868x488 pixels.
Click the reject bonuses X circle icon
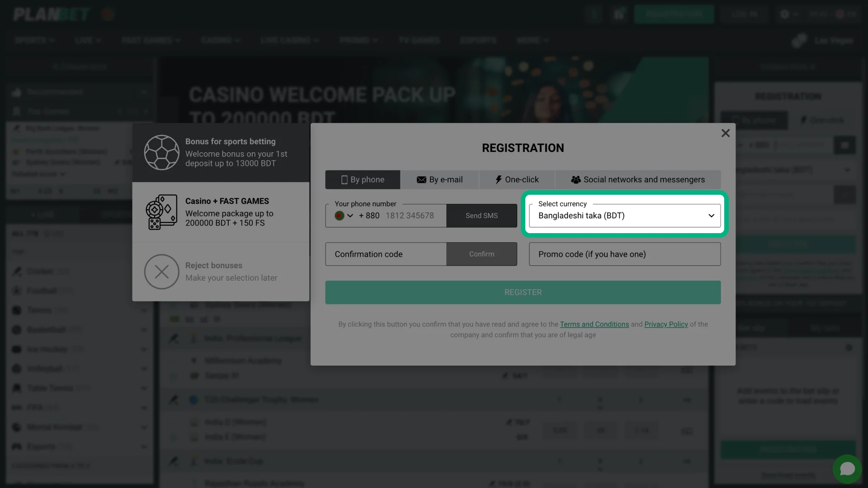(162, 272)
